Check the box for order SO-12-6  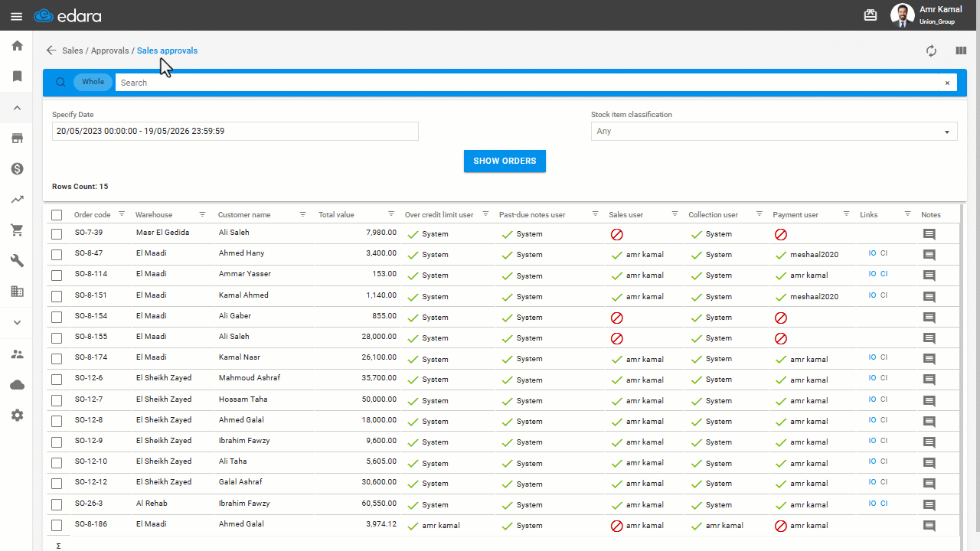click(x=57, y=379)
